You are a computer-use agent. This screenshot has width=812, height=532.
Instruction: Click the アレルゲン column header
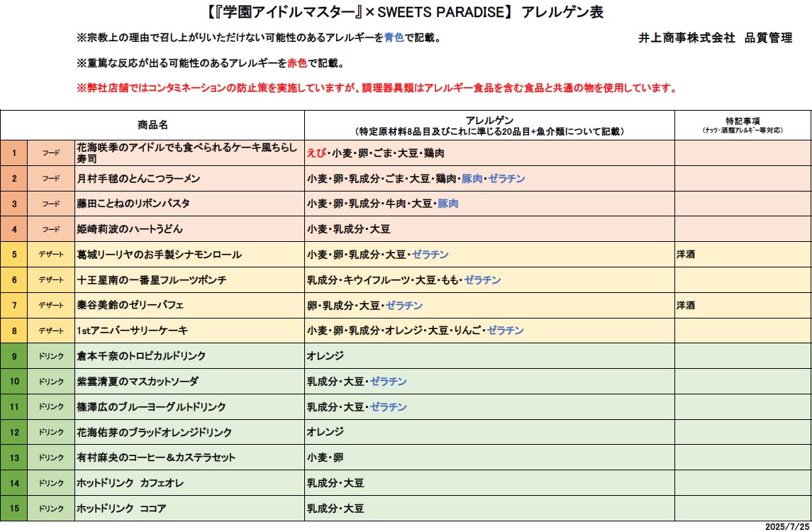(x=489, y=126)
